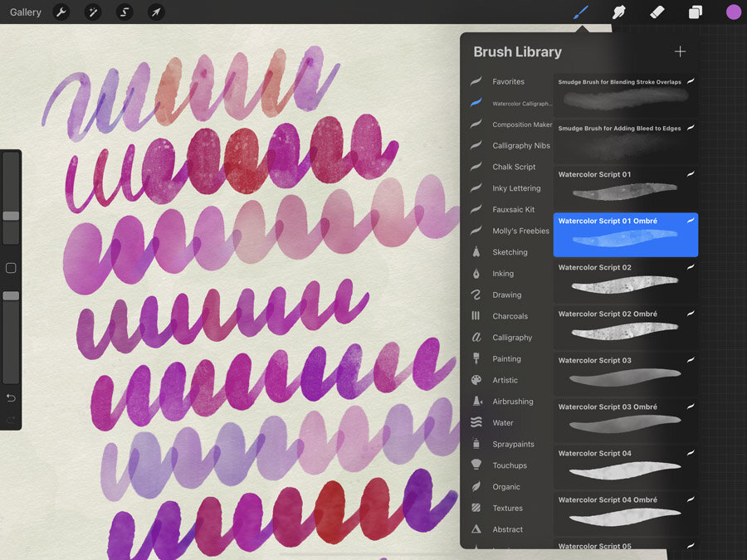
Task: Open the Layers panel
Action: click(696, 12)
